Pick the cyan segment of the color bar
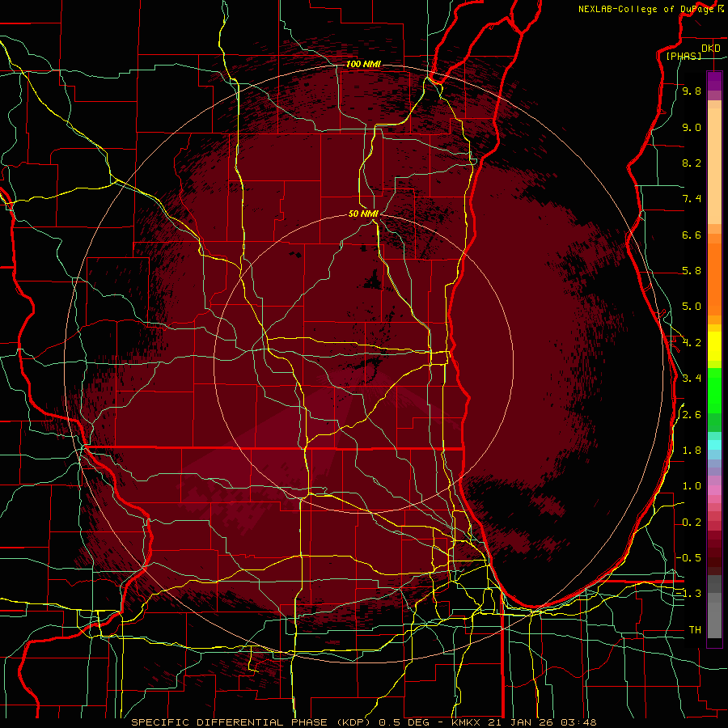Screen dimensions: 728x728 click(714, 445)
